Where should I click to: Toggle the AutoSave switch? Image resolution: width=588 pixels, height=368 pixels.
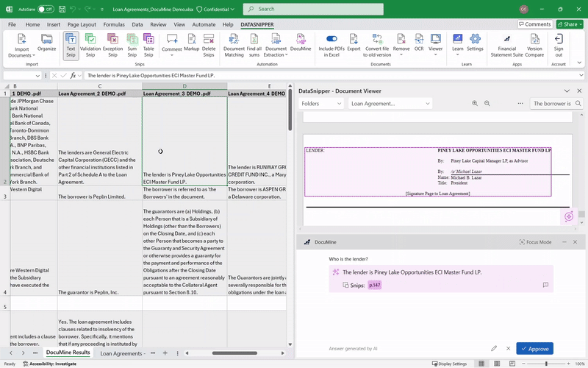click(46, 9)
